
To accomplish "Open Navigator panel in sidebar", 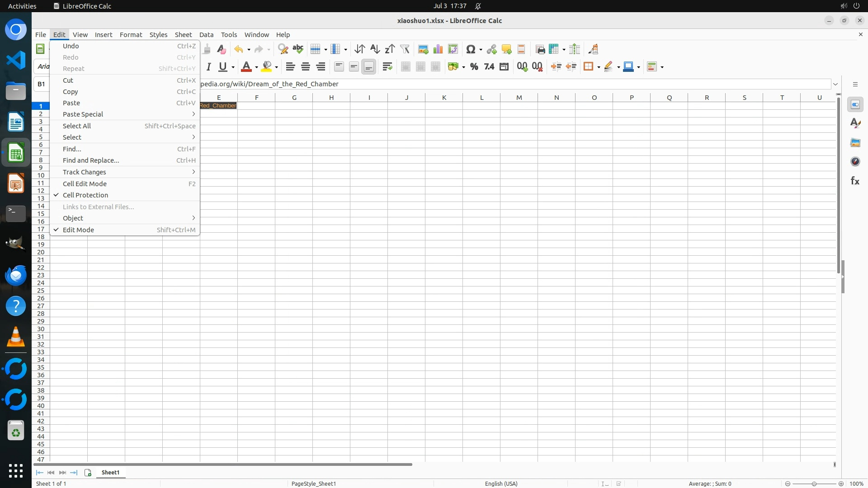I will point(855,161).
